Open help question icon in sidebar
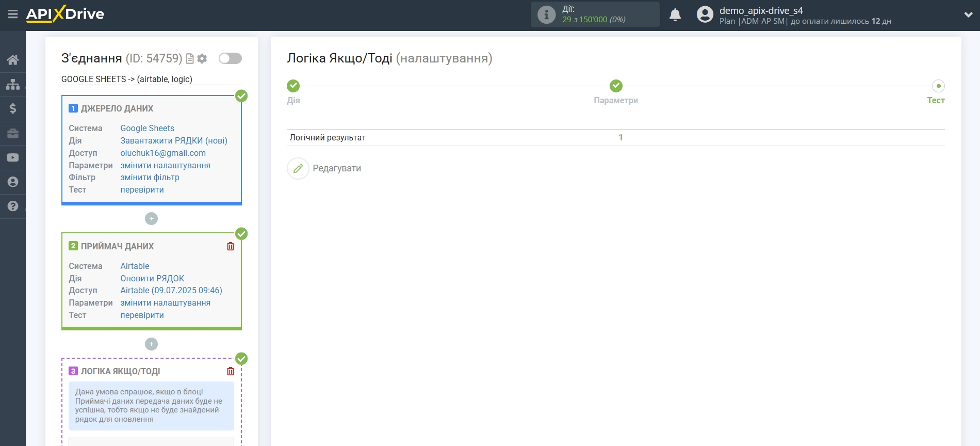This screenshot has height=446, width=980. point(13,206)
